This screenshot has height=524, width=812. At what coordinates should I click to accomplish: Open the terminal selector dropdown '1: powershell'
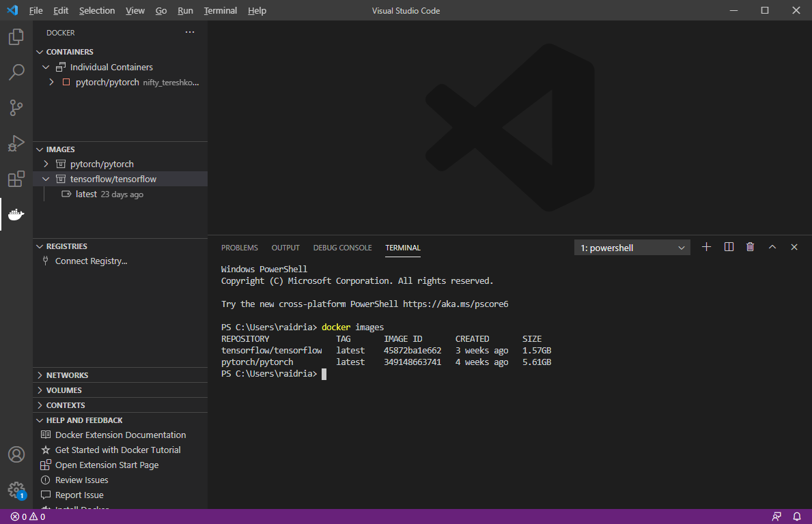[x=632, y=248]
